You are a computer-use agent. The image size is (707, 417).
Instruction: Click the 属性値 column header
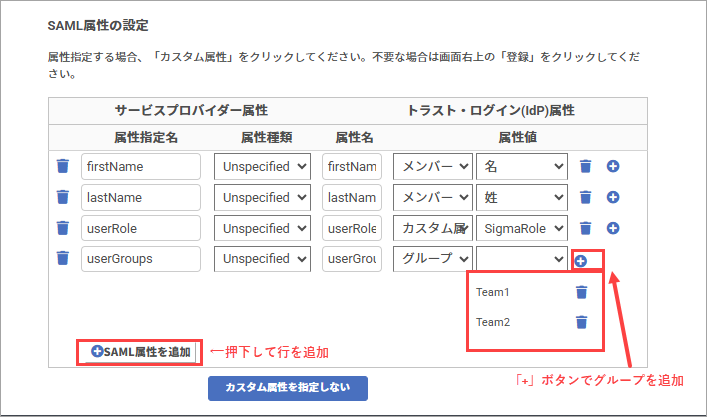(518, 137)
